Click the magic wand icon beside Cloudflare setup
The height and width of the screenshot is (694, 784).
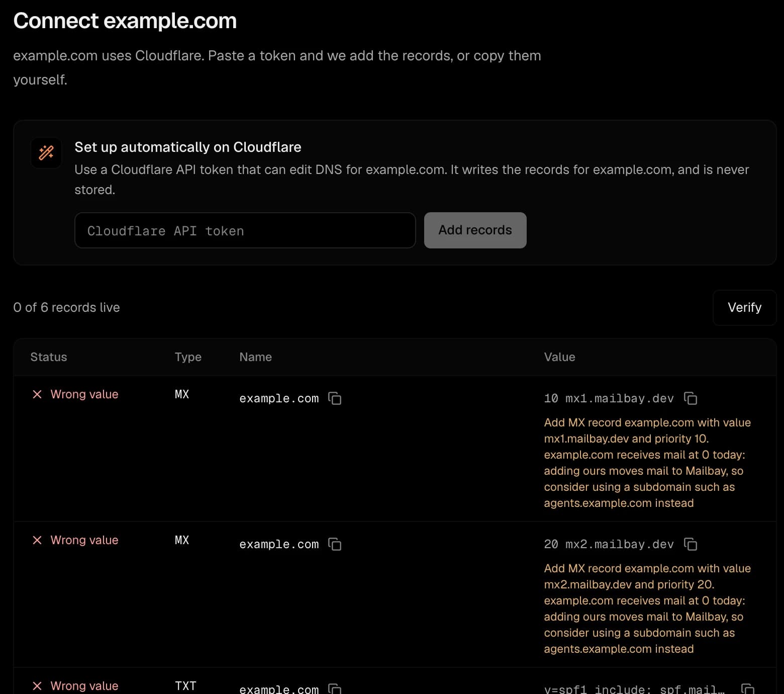coord(46,153)
